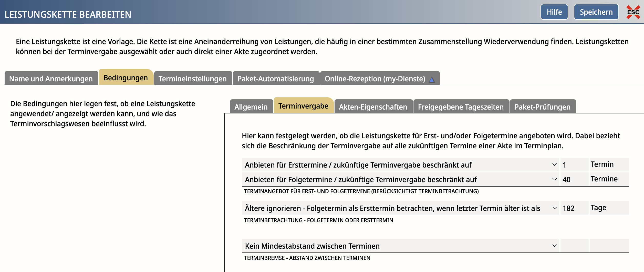Open Online-Rezeption (my-Dienste) tab
The height and width of the screenshot is (272, 644).
pyautogui.click(x=380, y=78)
